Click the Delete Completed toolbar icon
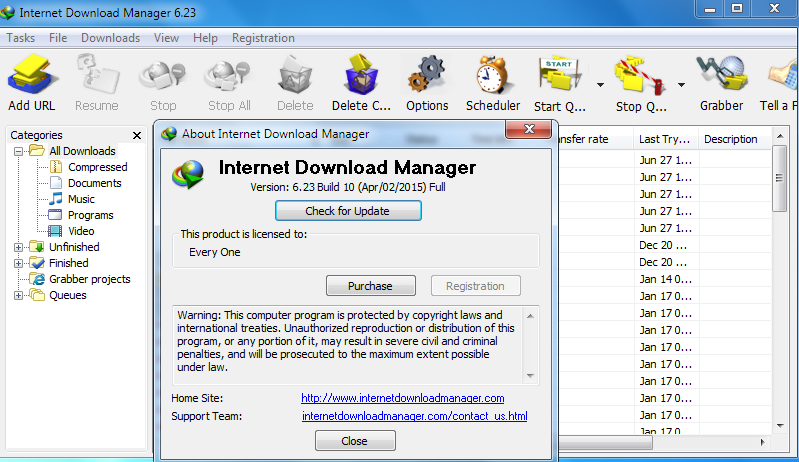This screenshot has height=462, width=799. pos(361,76)
